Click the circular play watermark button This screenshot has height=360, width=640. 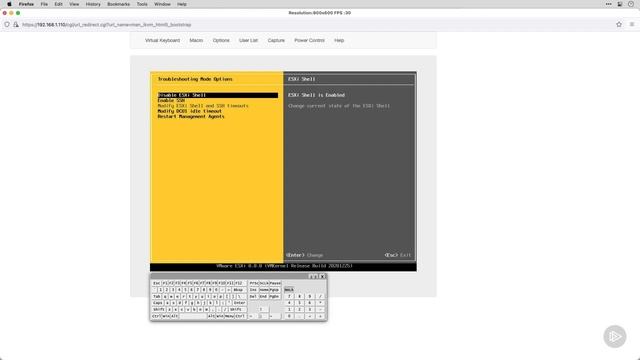615,336
